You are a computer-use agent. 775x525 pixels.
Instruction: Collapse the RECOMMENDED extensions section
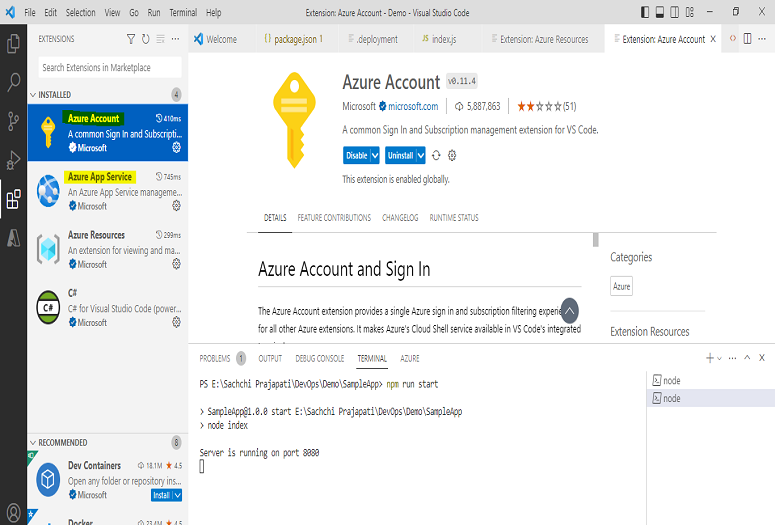point(33,442)
